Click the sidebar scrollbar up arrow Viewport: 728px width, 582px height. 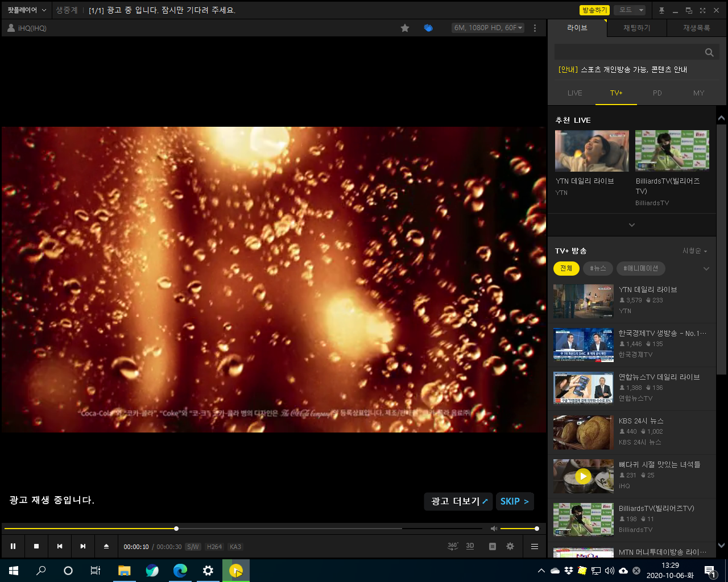pyautogui.click(x=721, y=118)
